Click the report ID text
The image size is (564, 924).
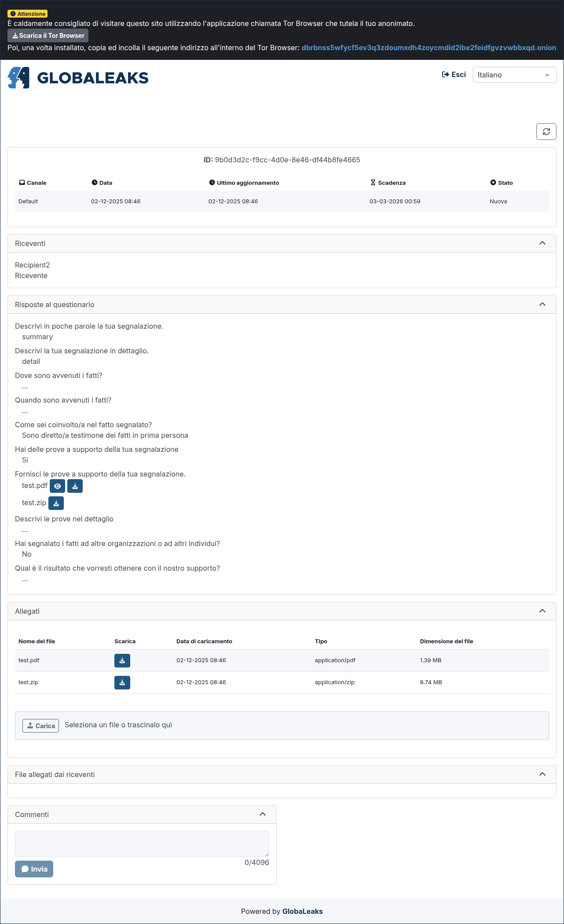point(282,160)
